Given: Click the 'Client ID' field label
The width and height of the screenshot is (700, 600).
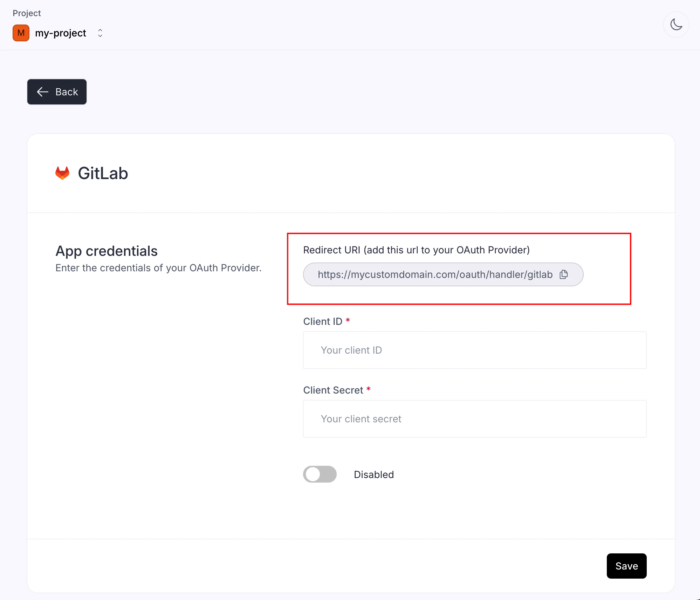Looking at the screenshot, I should pyautogui.click(x=323, y=321).
